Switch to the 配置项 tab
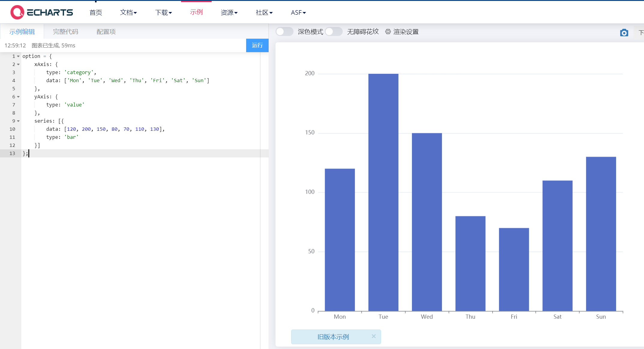This screenshot has width=644, height=349. 106,32
